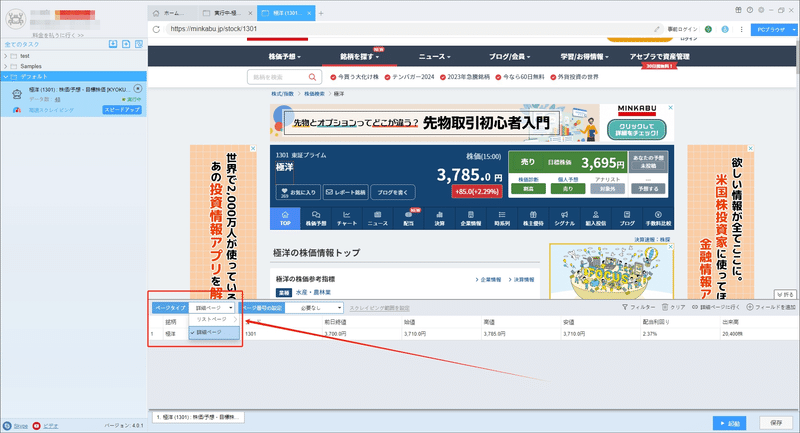Open the page number dropdown showing 必要なし
Screen dimensions: 800x433
[x=314, y=308]
